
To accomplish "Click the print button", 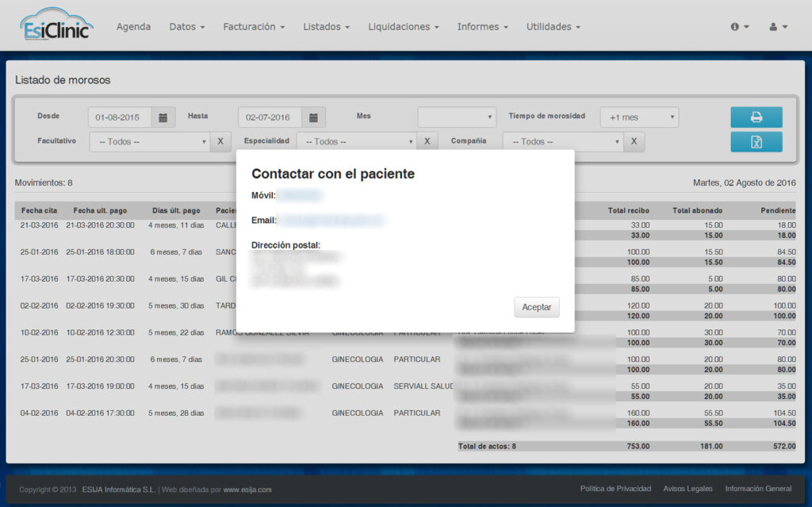I will [x=756, y=117].
